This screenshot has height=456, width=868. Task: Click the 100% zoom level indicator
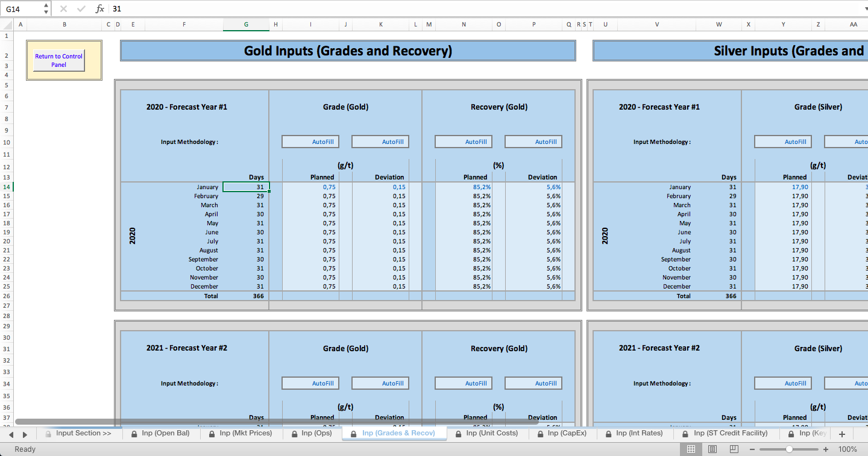[848, 449]
